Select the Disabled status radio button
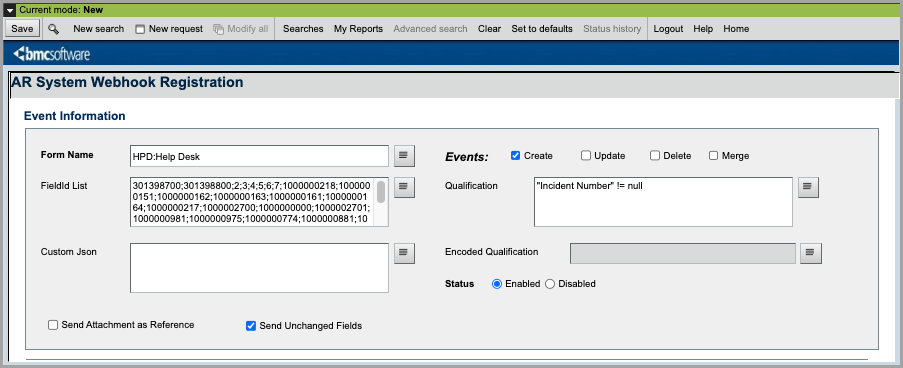This screenshot has height=368, width=903. (x=550, y=284)
